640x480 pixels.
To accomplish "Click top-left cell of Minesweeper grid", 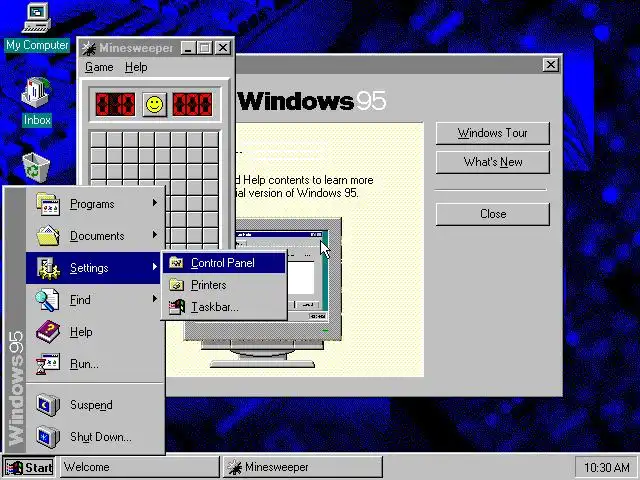I will pyautogui.click(x=99, y=140).
